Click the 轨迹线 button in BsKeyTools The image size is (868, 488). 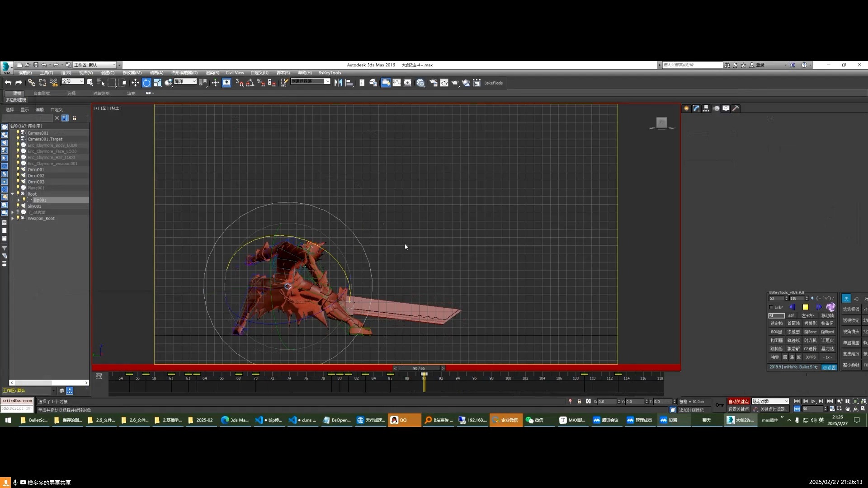point(793,340)
